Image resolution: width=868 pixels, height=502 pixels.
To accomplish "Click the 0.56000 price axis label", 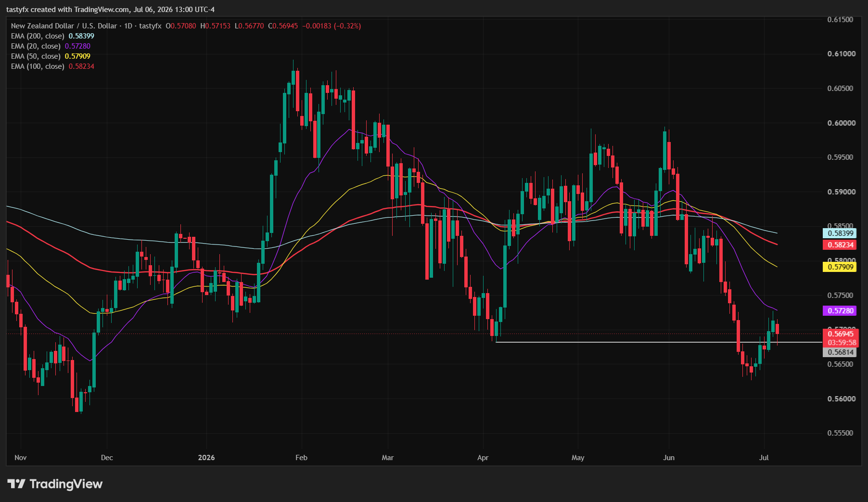I will (x=842, y=399).
